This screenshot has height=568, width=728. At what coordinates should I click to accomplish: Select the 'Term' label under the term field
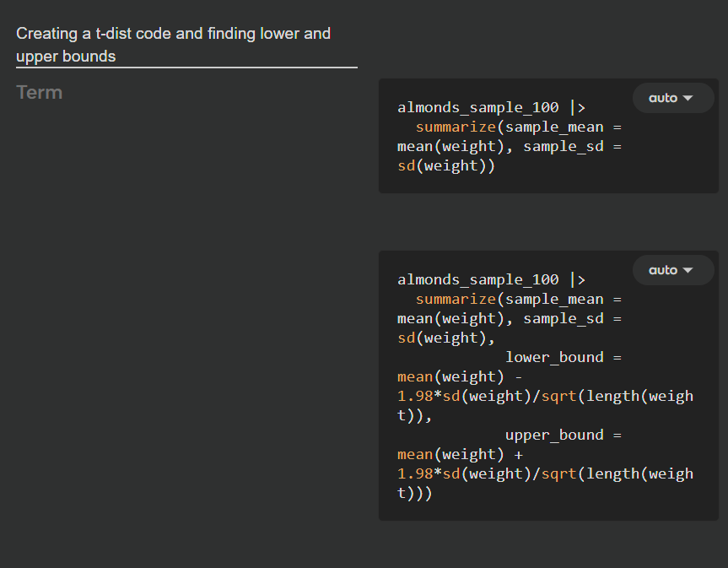click(39, 93)
